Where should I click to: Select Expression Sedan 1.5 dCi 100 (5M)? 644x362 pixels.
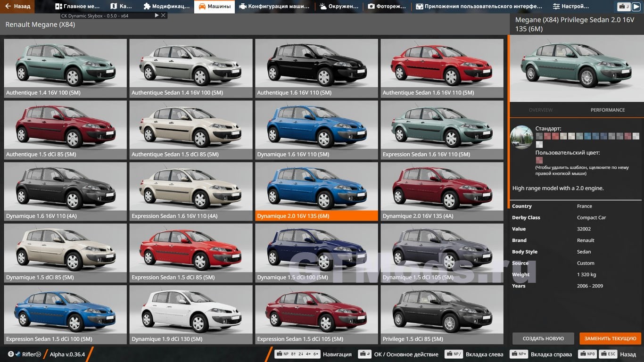[66, 314]
